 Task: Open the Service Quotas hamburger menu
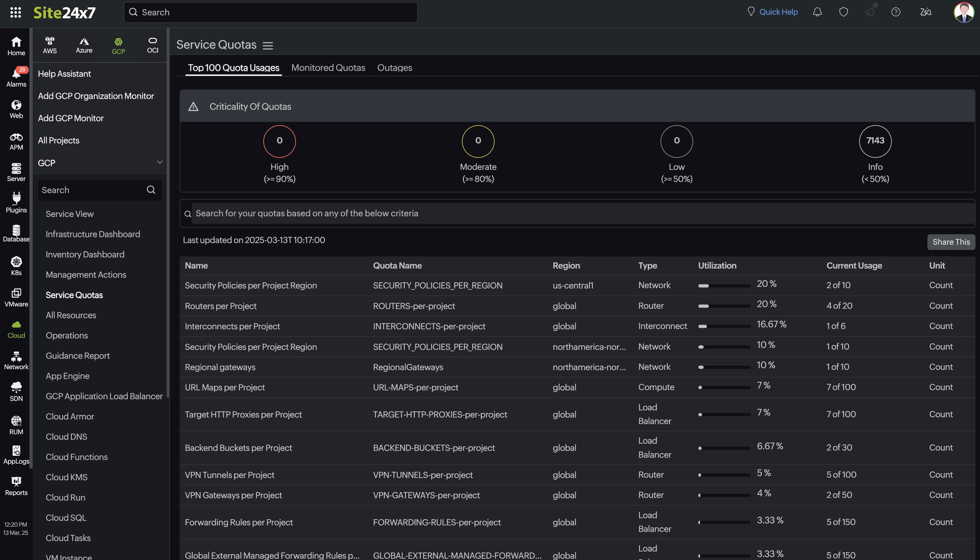268,45
